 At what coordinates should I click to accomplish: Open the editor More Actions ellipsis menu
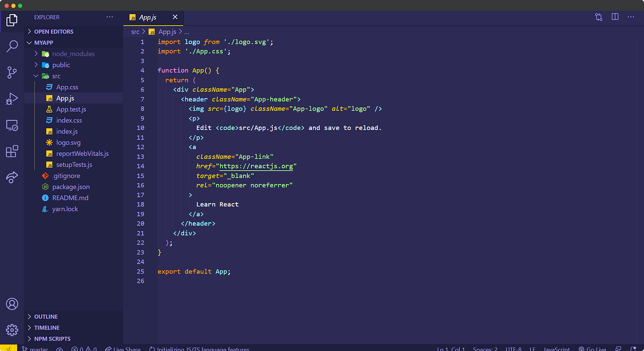pyautogui.click(x=631, y=17)
